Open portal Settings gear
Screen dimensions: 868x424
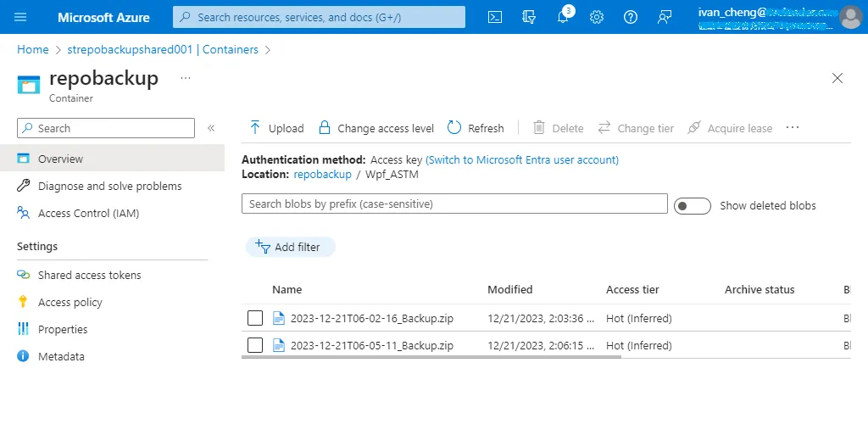[597, 17]
